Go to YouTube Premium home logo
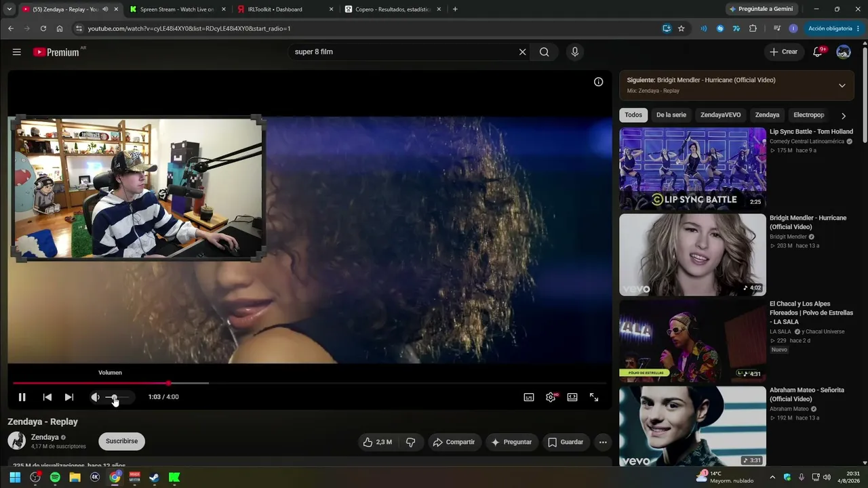The width and height of the screenshot is (868, 488). tap(56, 52)
